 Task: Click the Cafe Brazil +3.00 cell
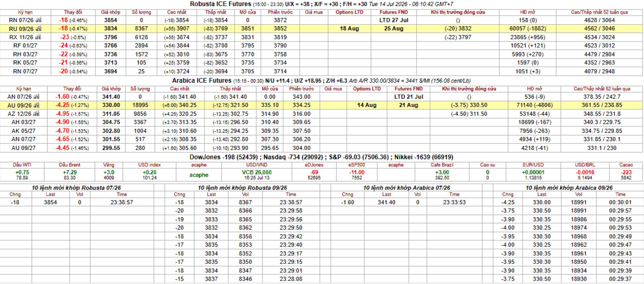[442, 174]
